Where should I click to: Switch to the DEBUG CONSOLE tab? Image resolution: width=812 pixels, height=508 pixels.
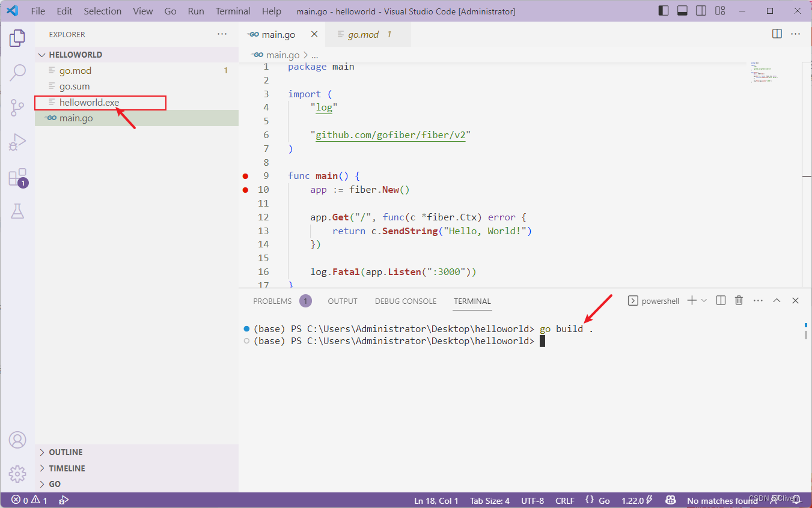click(406, 301)
